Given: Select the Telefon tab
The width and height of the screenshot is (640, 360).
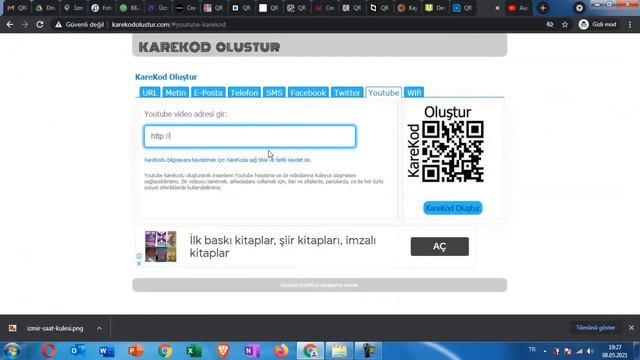Looking at the screenshot, I should point(244,93).
